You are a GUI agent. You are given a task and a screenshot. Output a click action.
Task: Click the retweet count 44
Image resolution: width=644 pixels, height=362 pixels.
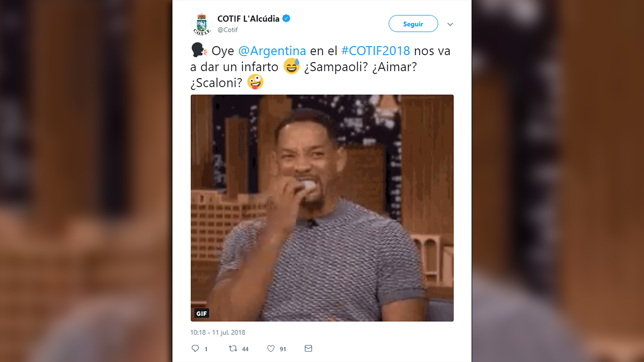(x=245, y=349)
